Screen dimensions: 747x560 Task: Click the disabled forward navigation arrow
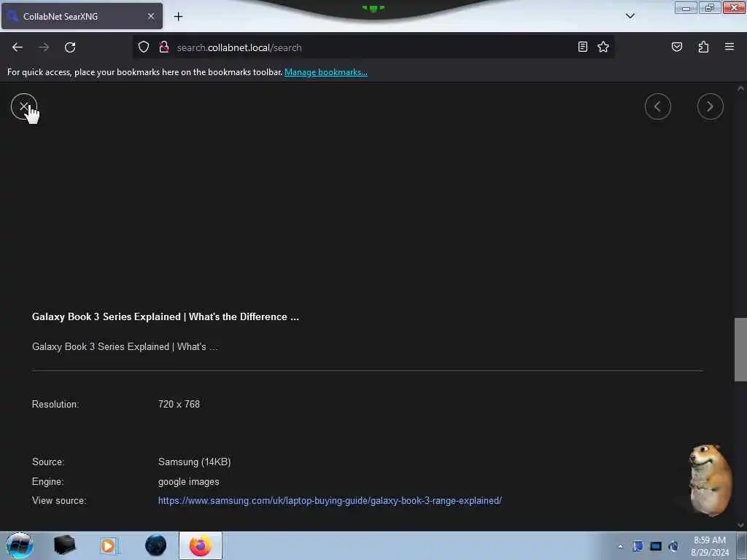pyautogui.click(x=44, y=47)
